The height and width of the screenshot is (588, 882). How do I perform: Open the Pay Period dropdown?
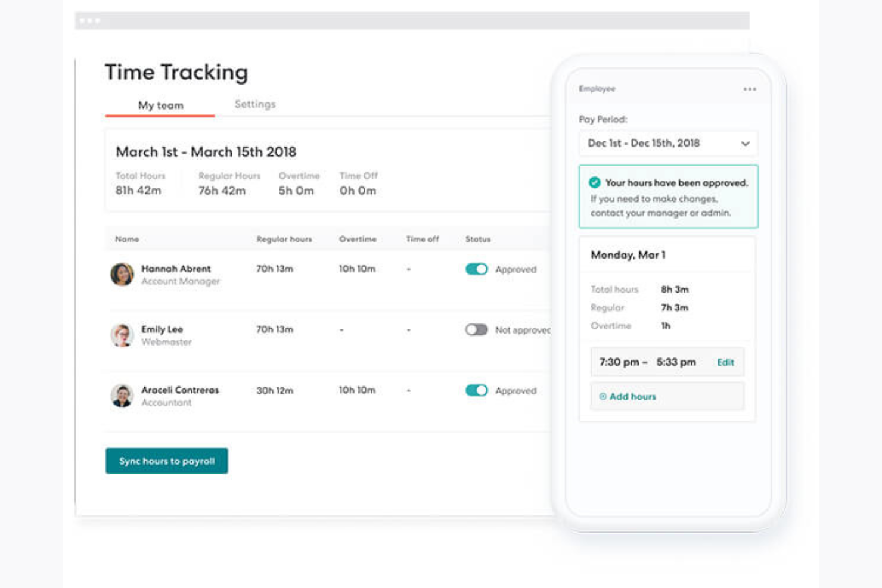(x=667, y=144)
